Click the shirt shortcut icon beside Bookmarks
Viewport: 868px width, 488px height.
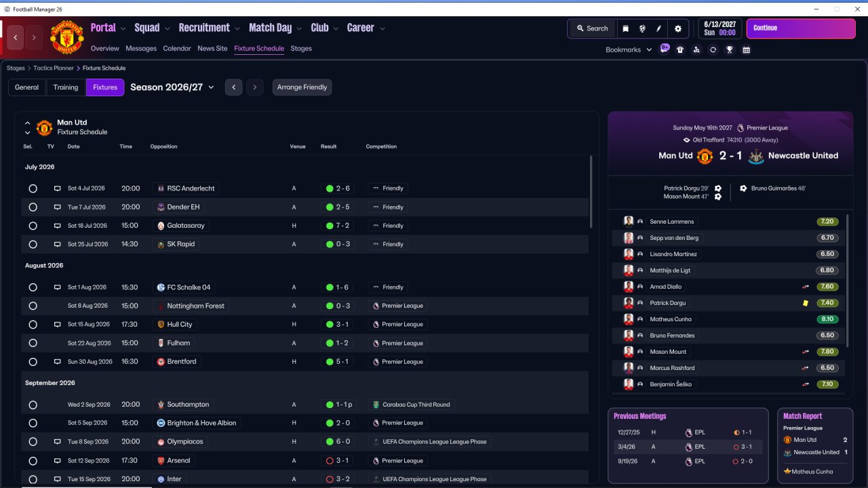(x=680, y=49)
